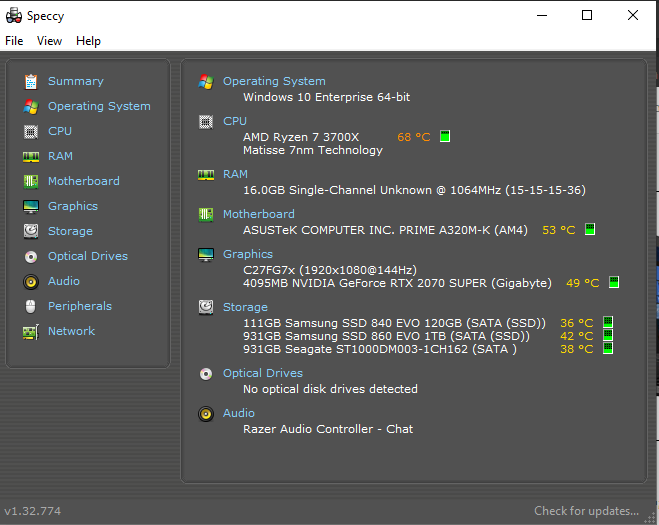659x525 pixels.
Task: Open the Help menu
Action: [x=88, y=41]
